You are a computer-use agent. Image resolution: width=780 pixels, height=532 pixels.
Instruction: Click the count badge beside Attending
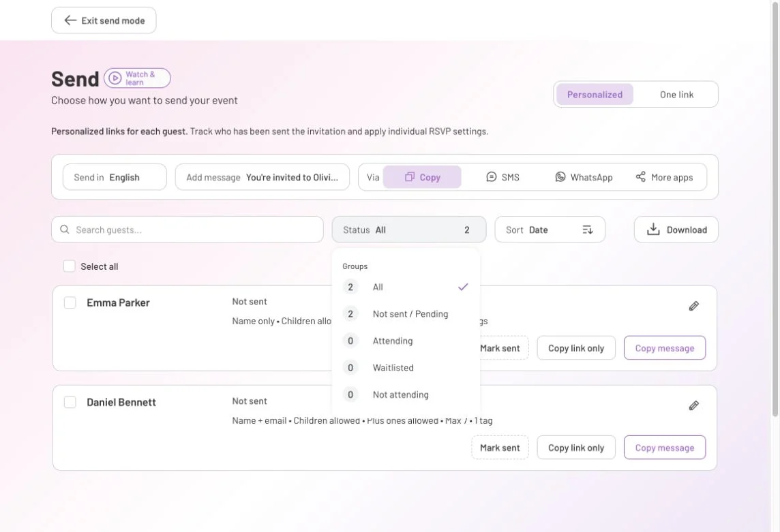point(350,341)
